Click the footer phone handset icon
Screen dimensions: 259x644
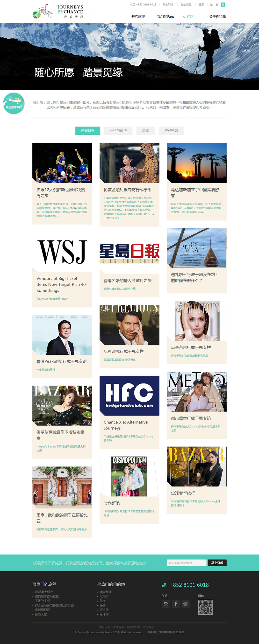pos(164,585)
